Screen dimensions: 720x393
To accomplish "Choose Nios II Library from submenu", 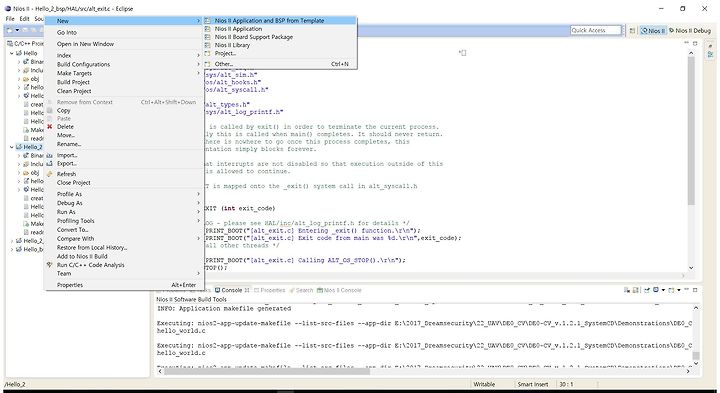I will 280,45.
